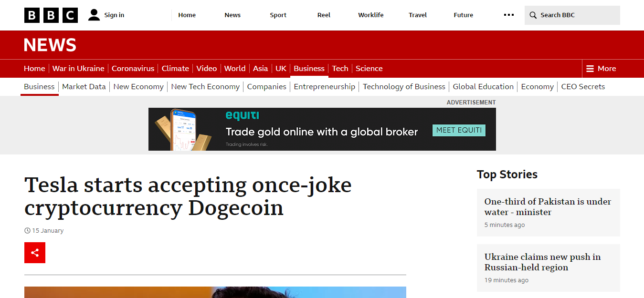The image size is (644, 298).
Task: Click the Tesla Dogecoin article headline
Action: (x=188, y=196)
